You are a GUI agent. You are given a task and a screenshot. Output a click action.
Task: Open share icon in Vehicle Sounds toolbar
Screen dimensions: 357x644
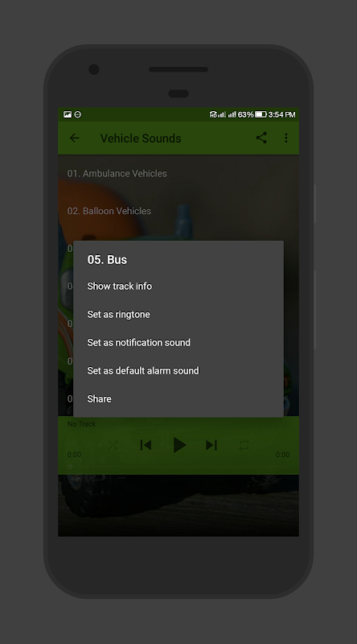[x=261, y=138]
